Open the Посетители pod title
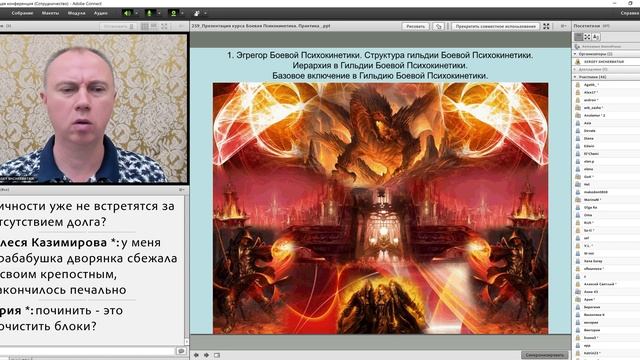 click(x=587, y=26)
